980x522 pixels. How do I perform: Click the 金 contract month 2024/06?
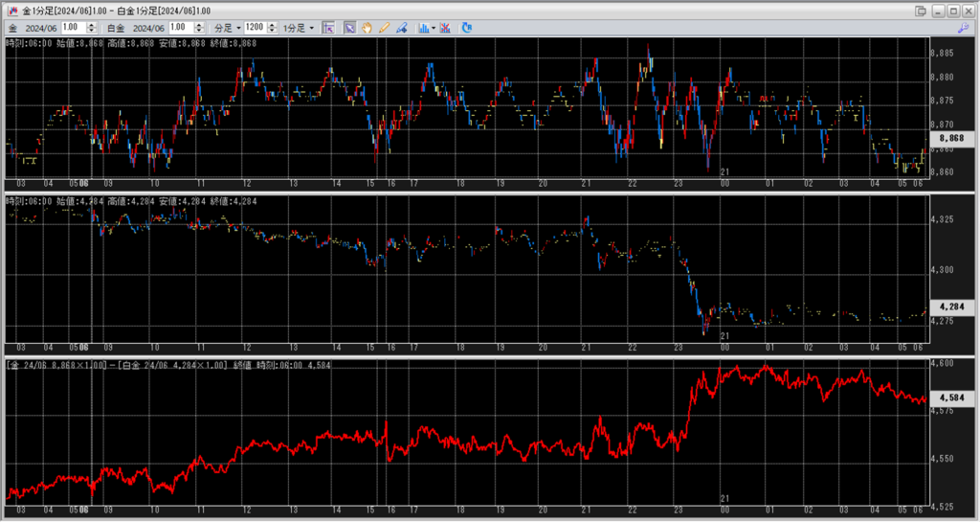(x=41, y=28)
